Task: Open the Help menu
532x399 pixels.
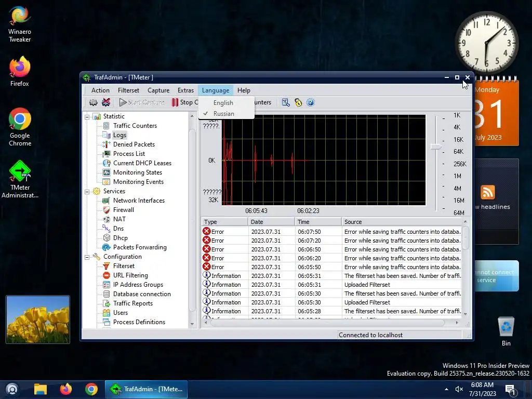Action: [244, 90]
